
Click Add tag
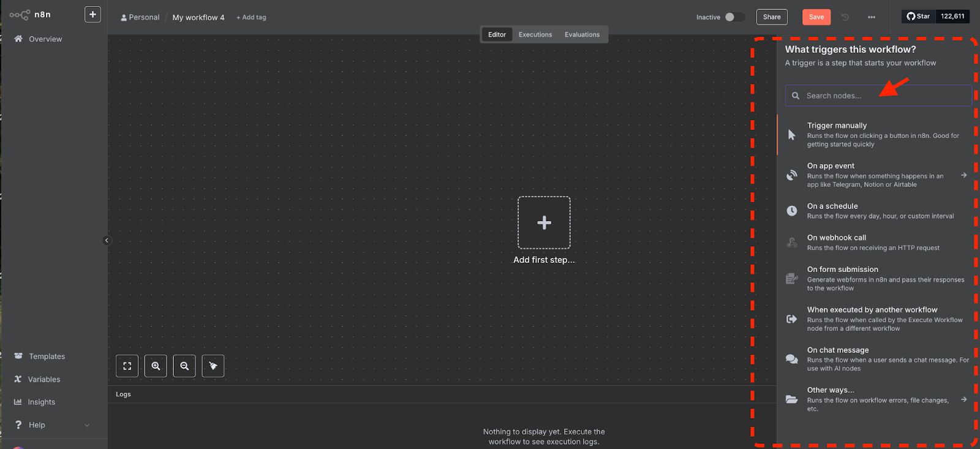coord(251,17)
